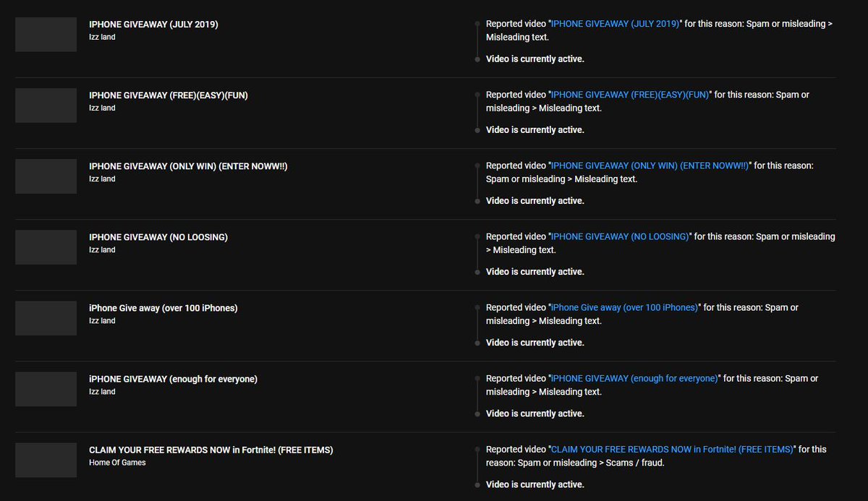Select left title IPHONE GIVEAWAY (NO LOOSING)
The height and width of the screenshot is (501, 868).
[x=158, y=236]
